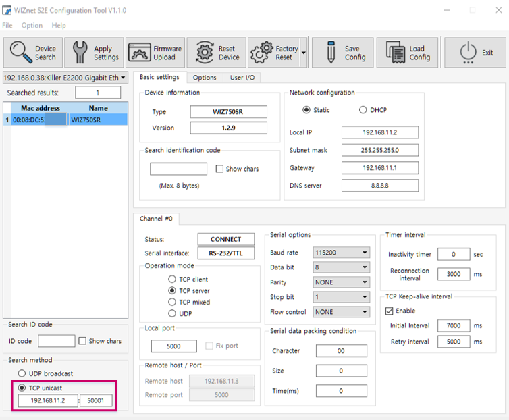Open the Help menu
The width and height of the screenshot is (509, 420).
pos(59,26)
